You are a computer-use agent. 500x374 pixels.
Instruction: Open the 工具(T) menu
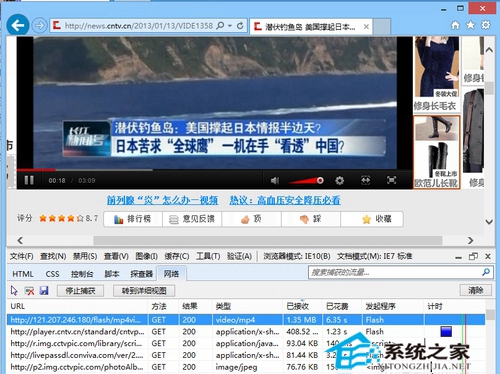pos(208,256)
